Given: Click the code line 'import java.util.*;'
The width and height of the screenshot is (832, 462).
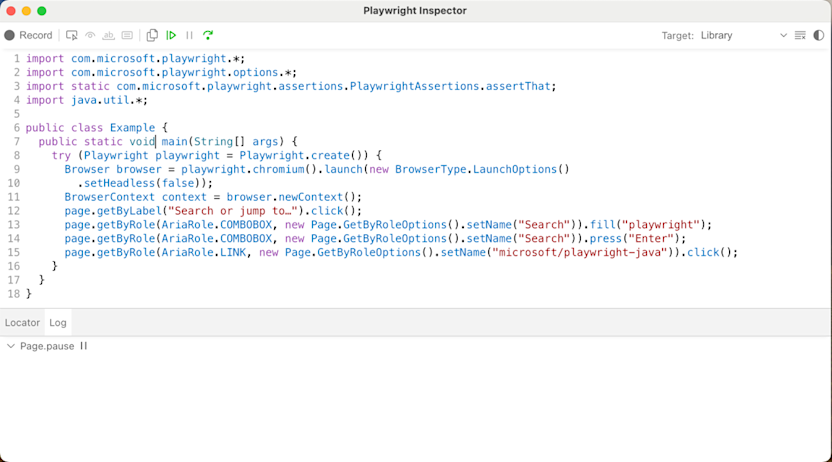Looking at the screenshot, I should point(87,100).
